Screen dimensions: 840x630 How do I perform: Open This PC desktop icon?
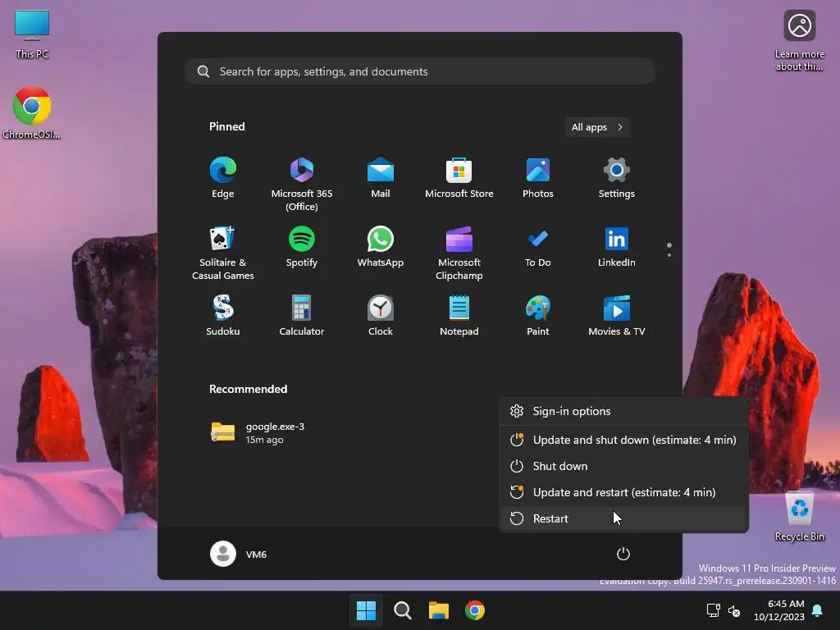[32, 34]
